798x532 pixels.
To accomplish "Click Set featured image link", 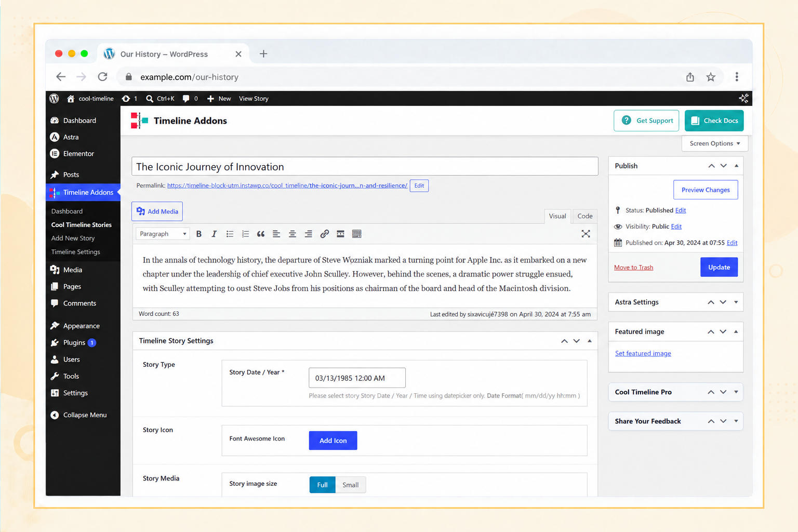I will (643, 353).
